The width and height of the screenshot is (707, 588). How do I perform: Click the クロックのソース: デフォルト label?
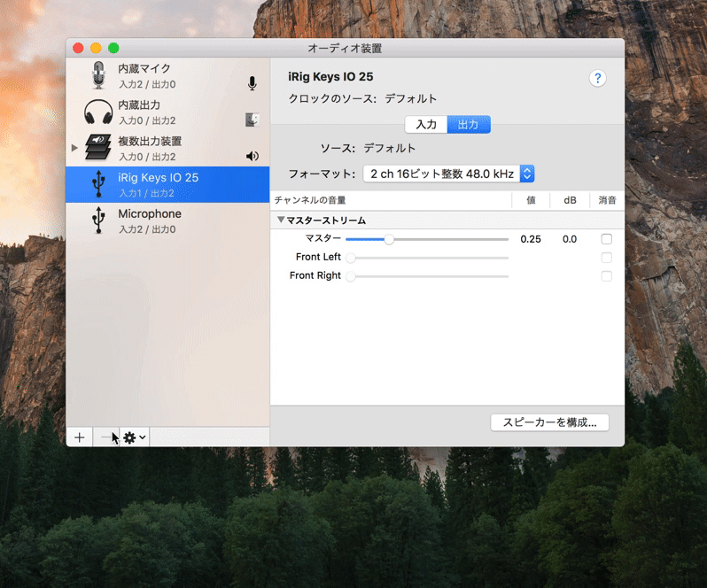(x=362, y=98)
